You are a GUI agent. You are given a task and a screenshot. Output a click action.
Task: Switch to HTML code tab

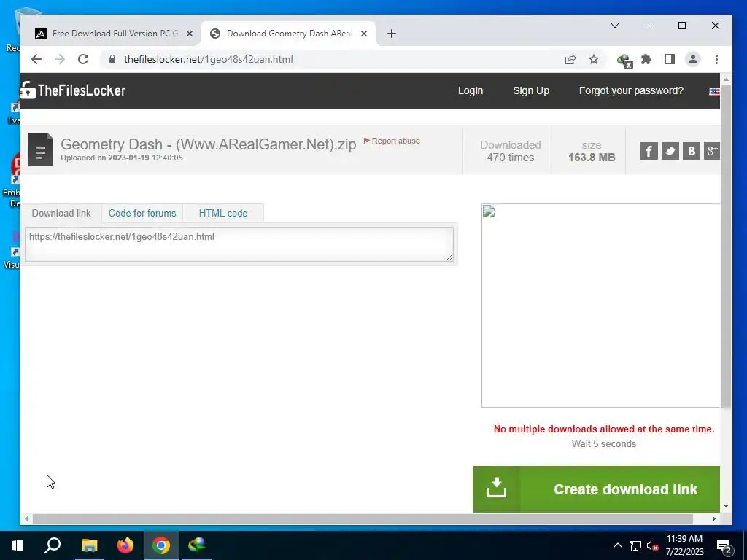tap(223, 214)
